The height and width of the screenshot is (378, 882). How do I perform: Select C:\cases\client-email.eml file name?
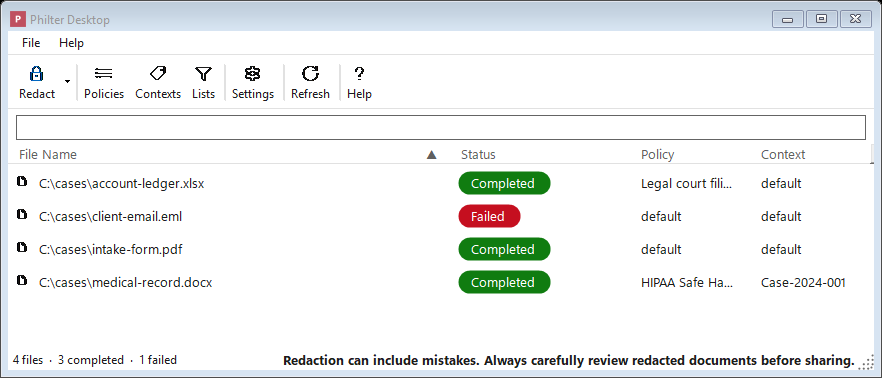[x=110, y=217]
